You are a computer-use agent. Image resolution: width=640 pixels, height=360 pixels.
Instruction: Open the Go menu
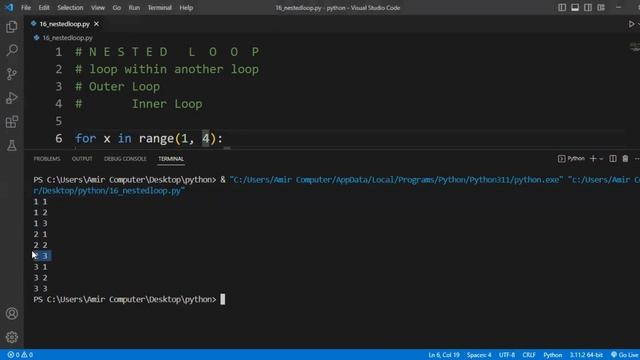117,8
